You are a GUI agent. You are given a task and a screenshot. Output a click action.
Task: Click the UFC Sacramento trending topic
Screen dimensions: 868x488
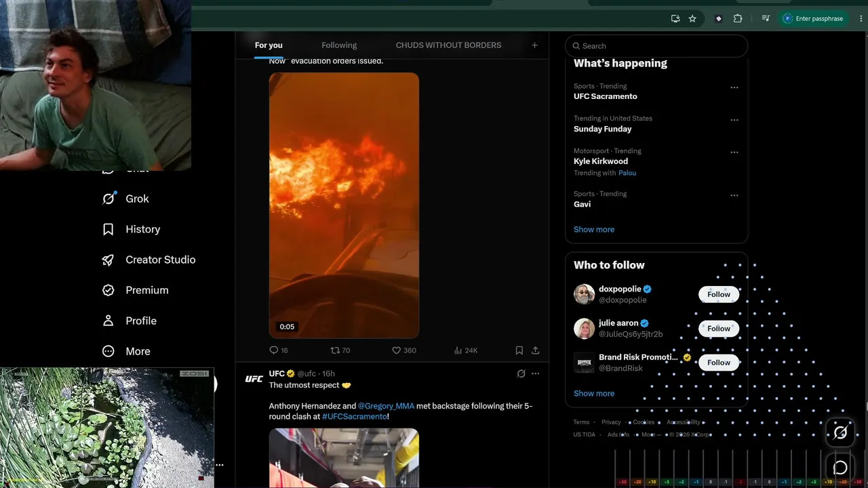[x=606, y=96]
